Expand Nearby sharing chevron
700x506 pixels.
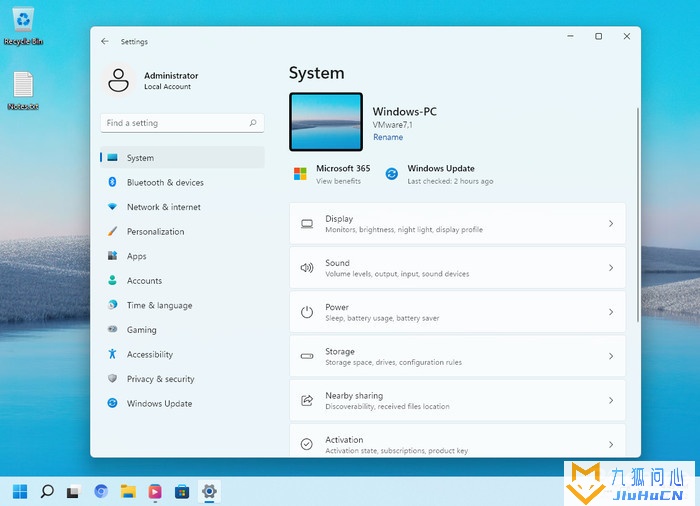click(x=611, y=400)
